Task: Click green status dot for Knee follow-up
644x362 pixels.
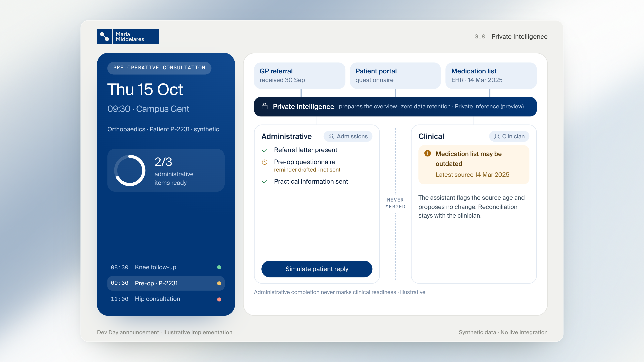Action: [219, 267]
